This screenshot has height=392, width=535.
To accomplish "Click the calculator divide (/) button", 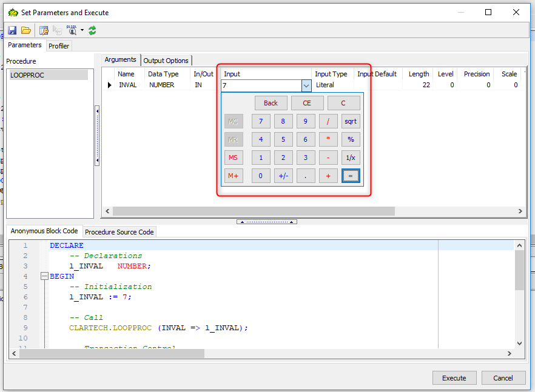I will pyautogui.click(x=328, y=121).
